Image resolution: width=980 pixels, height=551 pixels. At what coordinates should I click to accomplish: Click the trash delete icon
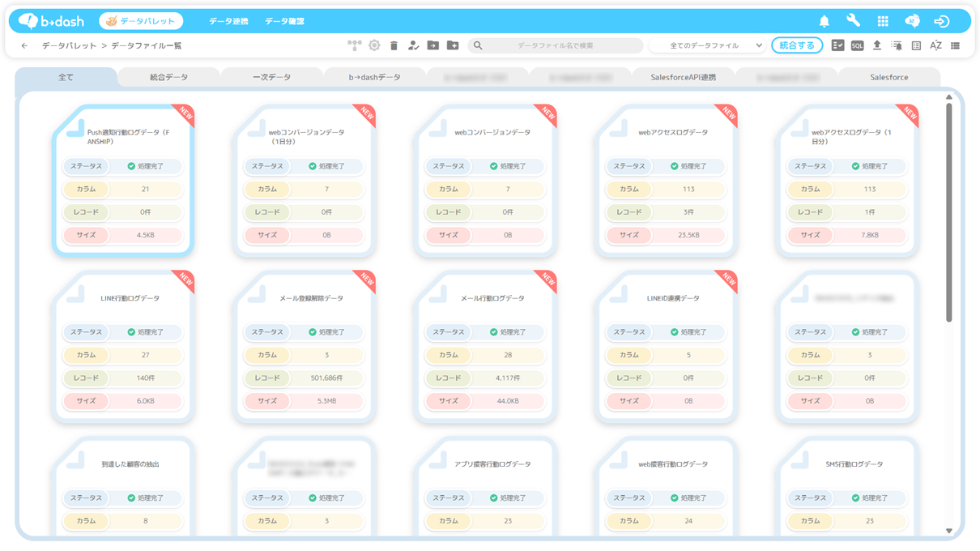[x=394, y=46]
